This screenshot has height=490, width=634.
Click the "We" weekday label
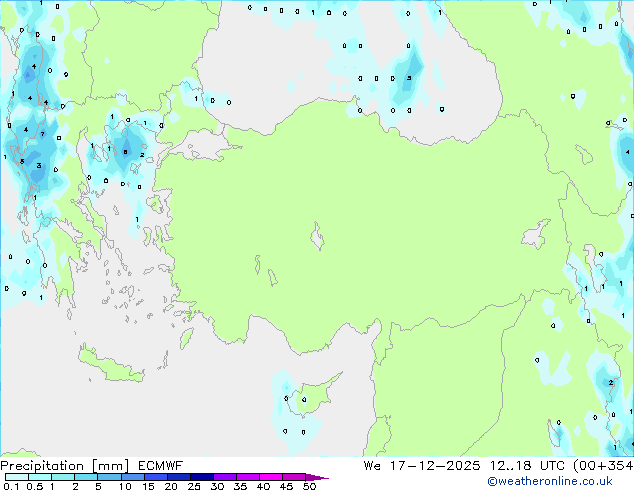point(372,466)
